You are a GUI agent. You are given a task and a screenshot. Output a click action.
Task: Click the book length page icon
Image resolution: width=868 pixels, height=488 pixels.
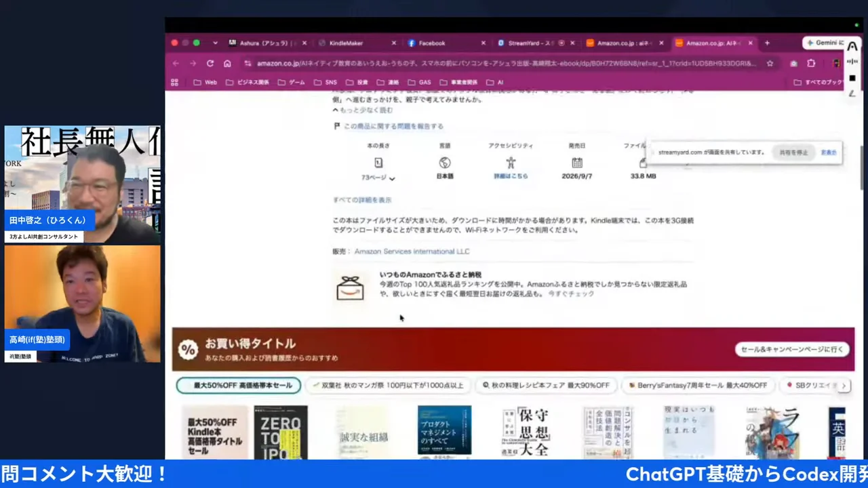click(378, 163)
